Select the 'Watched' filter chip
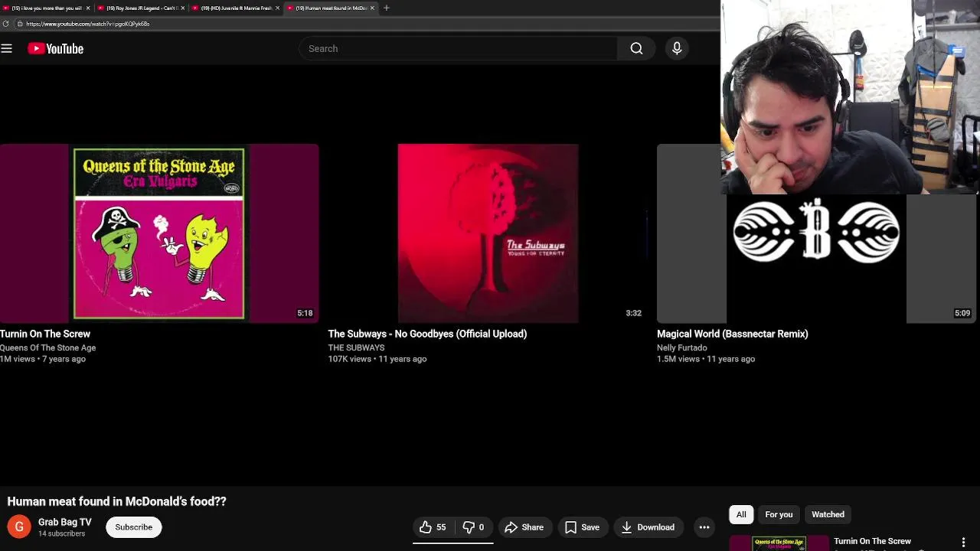 (x=828, y=514)
